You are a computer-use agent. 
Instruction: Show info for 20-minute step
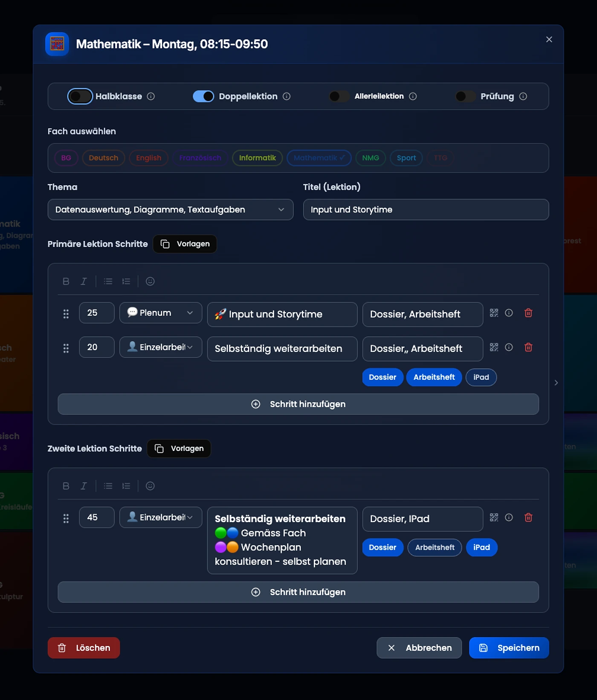(509, 347)
